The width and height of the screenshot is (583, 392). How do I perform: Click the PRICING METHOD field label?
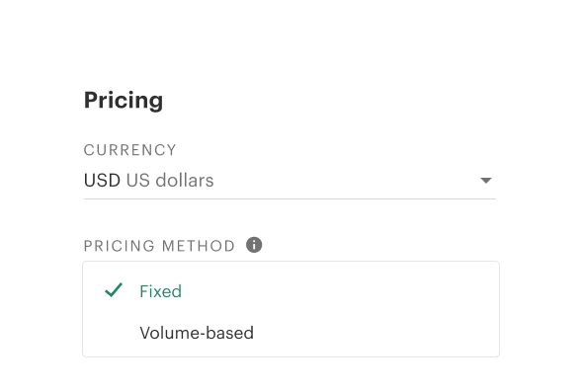(x=159, y=246)
